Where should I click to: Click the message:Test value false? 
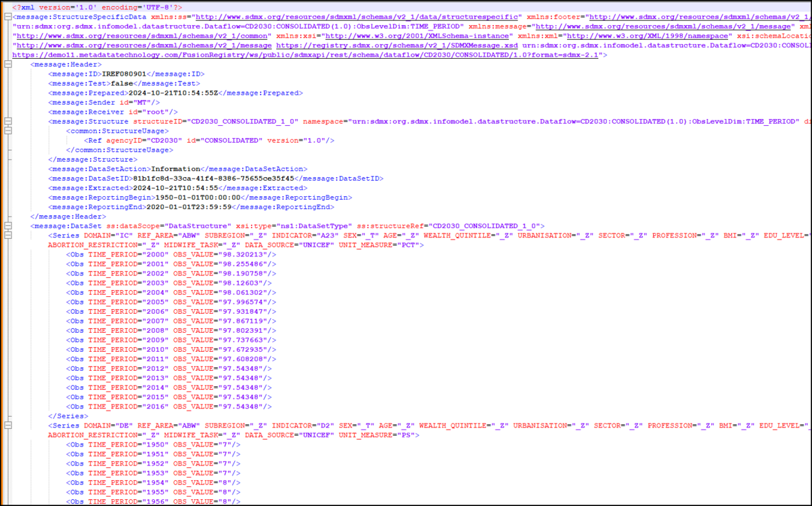(123, 83)
